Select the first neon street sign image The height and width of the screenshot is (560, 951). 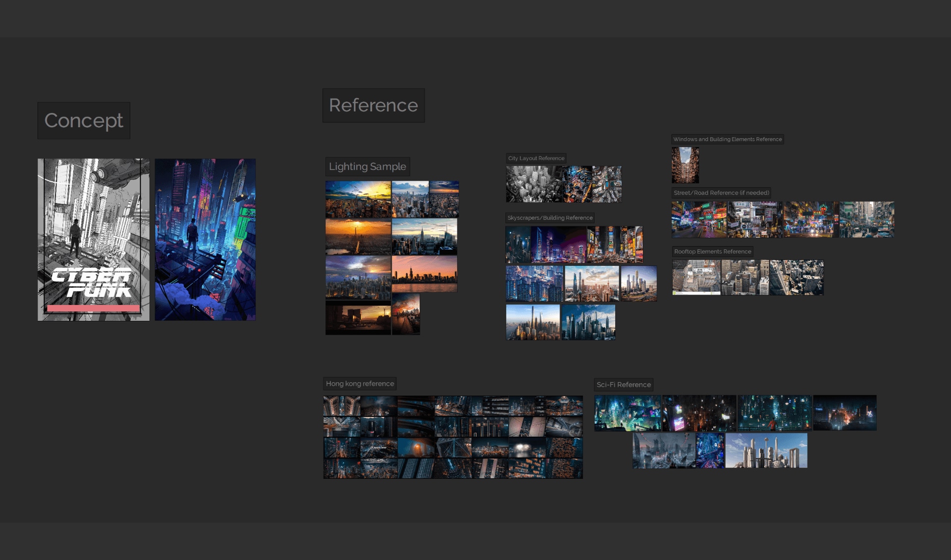[x=699, y=219]
